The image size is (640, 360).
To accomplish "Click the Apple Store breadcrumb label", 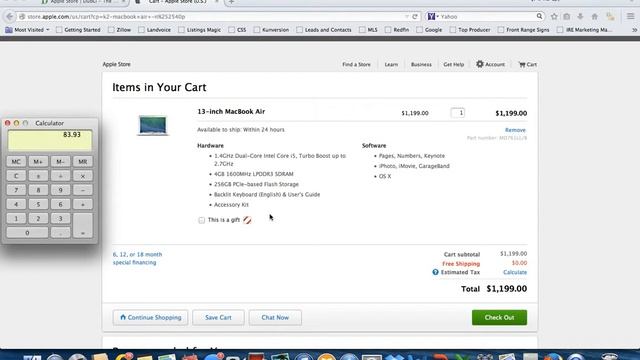I will pyautogui.click(x=116, y=64).
